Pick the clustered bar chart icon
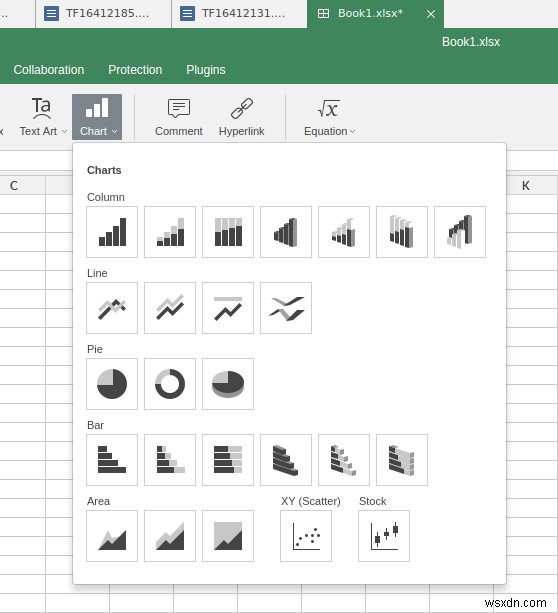The height and width of the screenshot is (613, 558). point(112,460)
